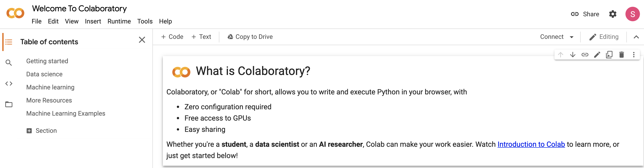The image size is (644, 168).
Task: Open the table of contents sidebar icon
Action: [9, 42]
